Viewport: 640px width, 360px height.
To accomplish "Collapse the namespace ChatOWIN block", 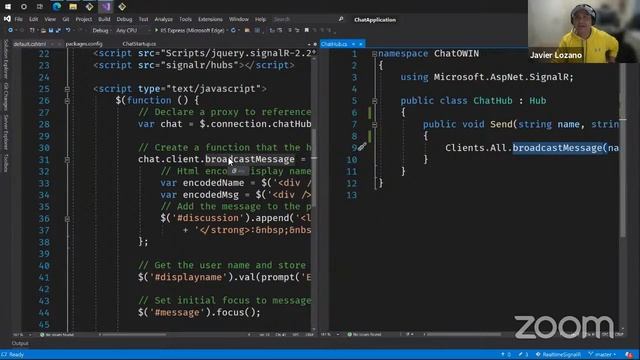I will tap(374, 54).
